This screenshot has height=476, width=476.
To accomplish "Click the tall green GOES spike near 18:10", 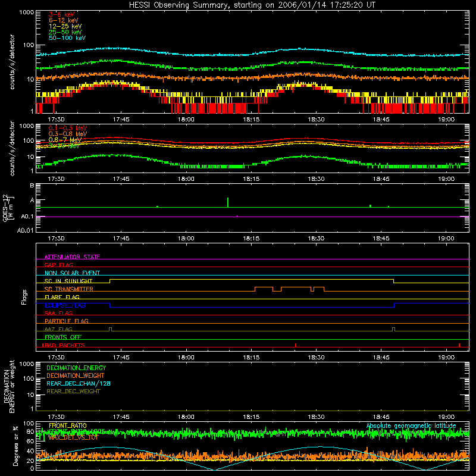I will point(228,202).
